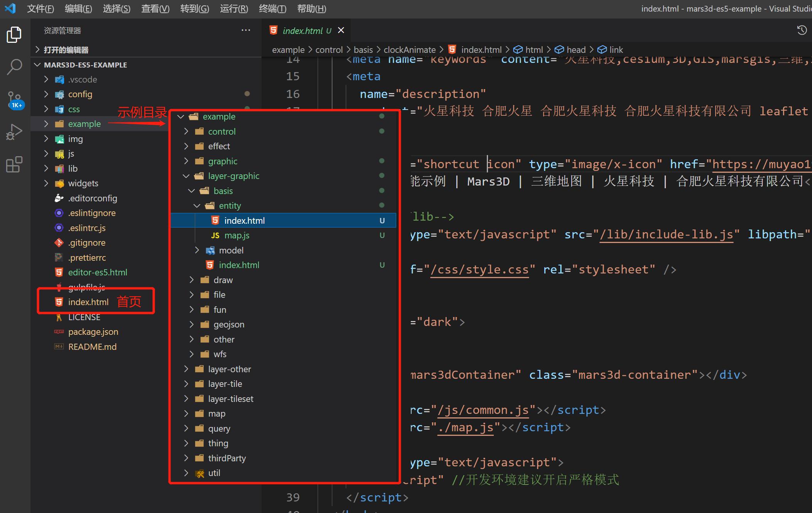Viewport: 812px width, 513px height.
Task: Open the Search view icon
Action: point(15,67)
